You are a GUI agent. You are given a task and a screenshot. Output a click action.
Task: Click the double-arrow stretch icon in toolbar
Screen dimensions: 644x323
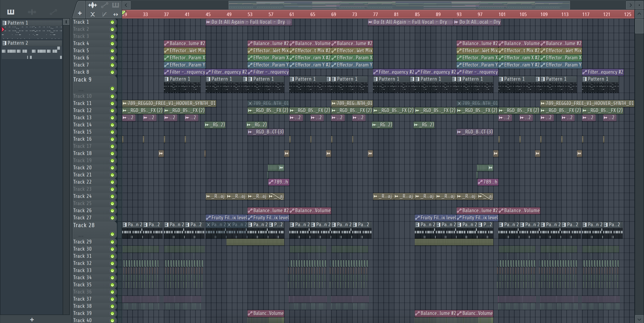[x=116, y=15]
